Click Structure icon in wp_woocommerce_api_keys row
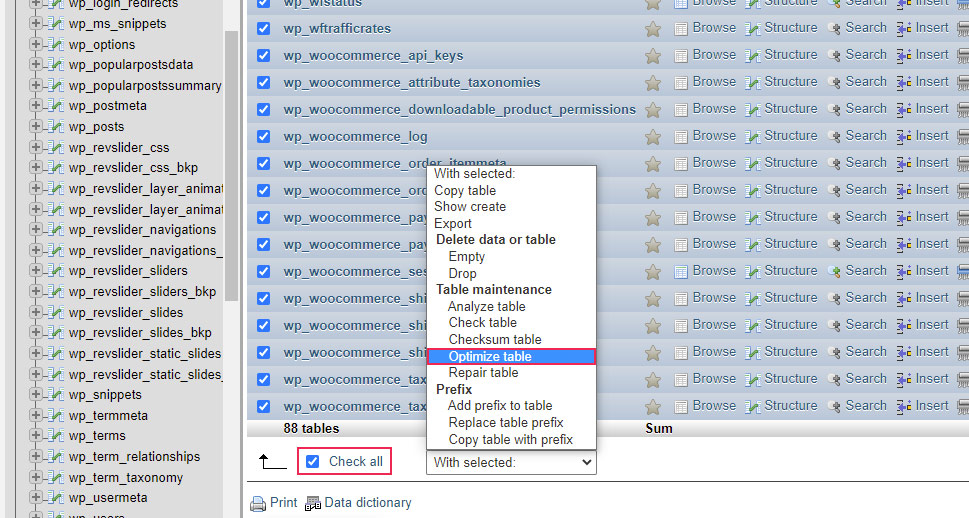 pos(753,56)
